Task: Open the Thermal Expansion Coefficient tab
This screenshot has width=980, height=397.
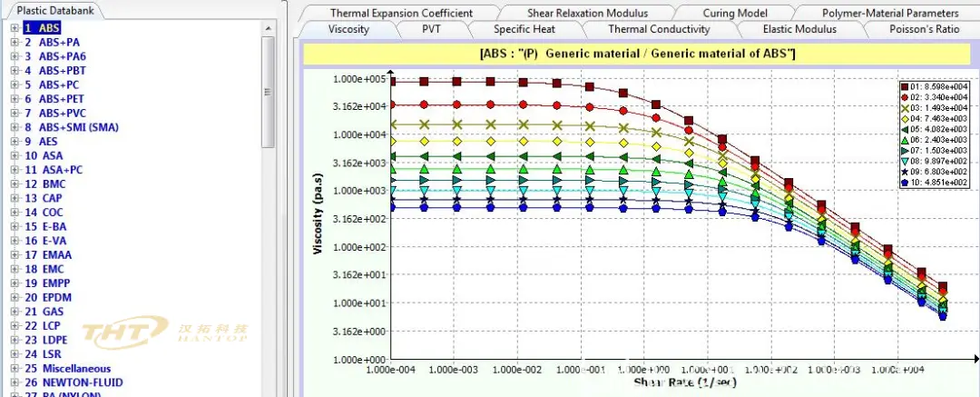Action: pos(401,13)
